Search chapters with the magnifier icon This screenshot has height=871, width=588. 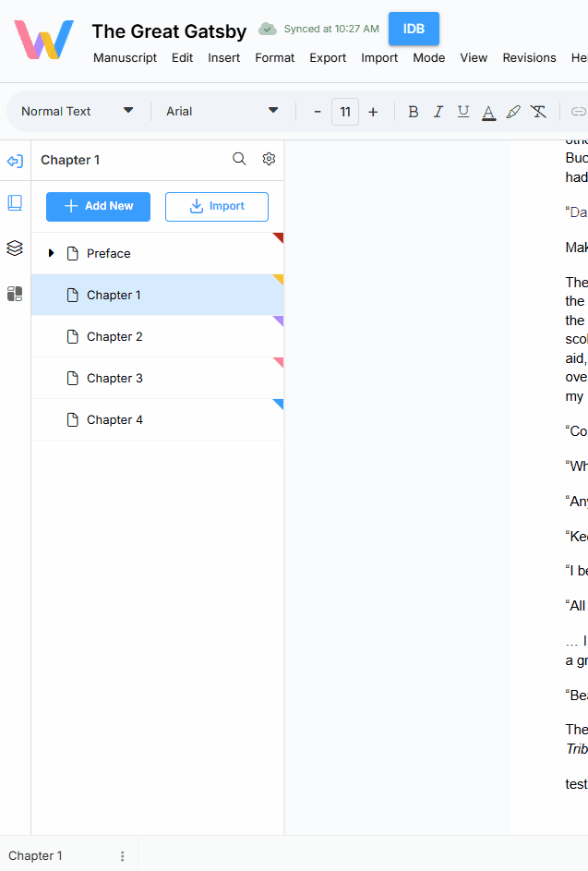click(x=239, y=159)
